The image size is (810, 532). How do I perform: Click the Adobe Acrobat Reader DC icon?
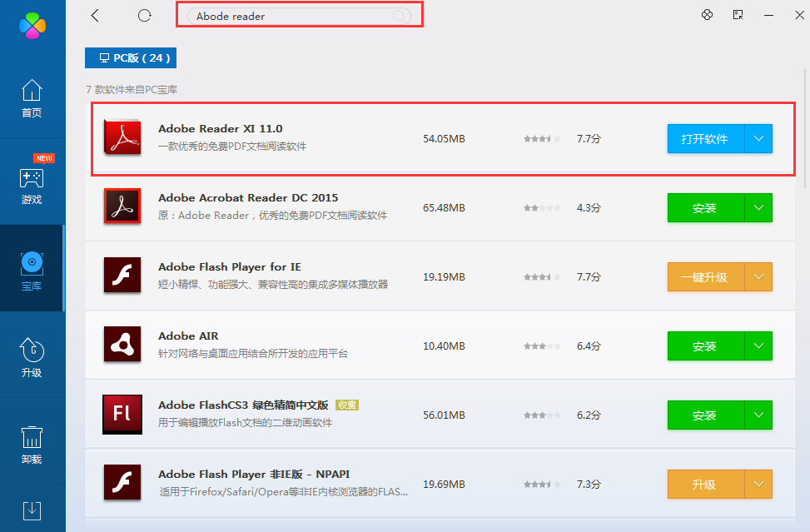tap(122, 206)
